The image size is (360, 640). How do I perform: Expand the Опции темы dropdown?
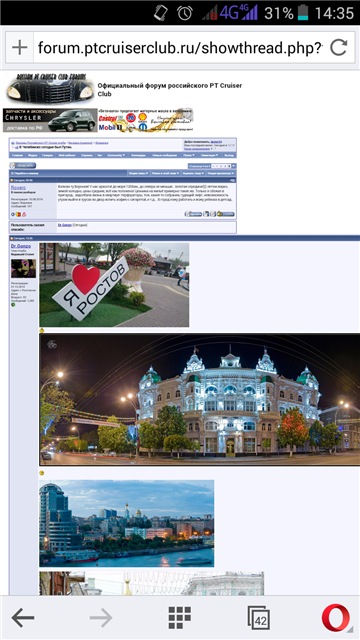click(x=138, y=173)
